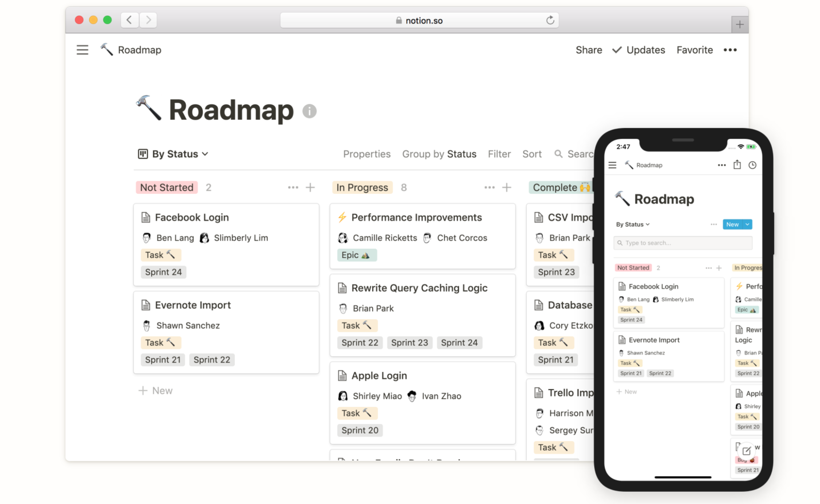820x504 pixels.
Task: Click the Type to search field on mobile
Action: pyautogui.click(x=682, y=243)
